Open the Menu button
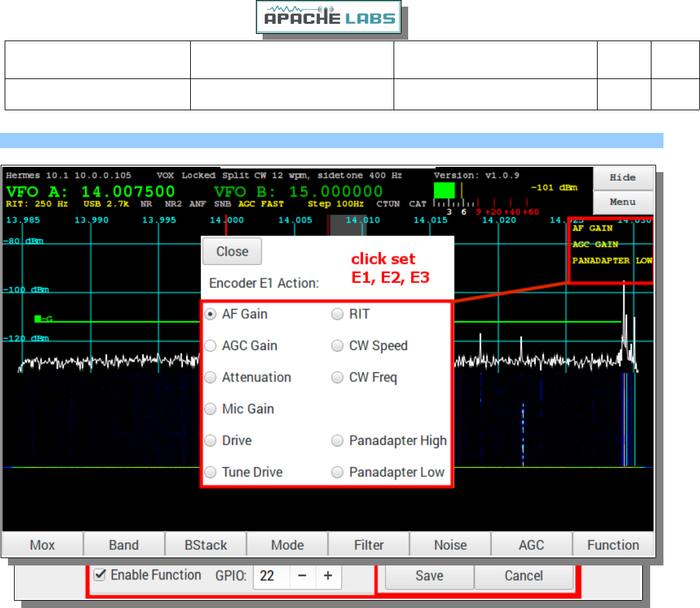Screen dimensions: 700x608 (x=622, y=202)
